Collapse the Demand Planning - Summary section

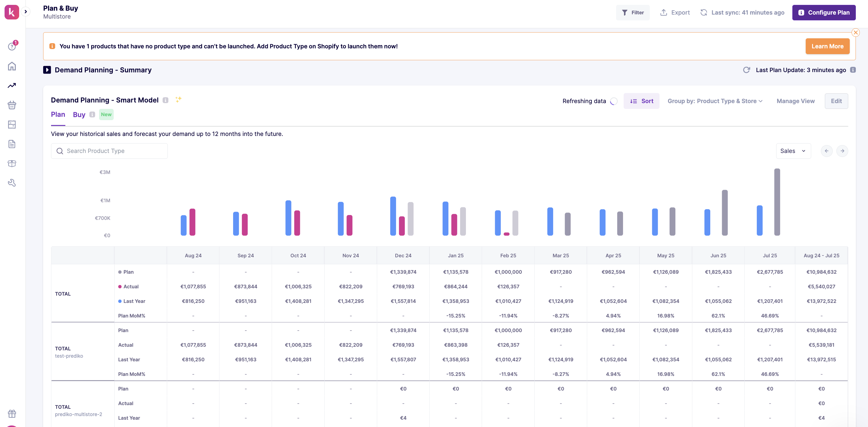(x=47, y=70)
